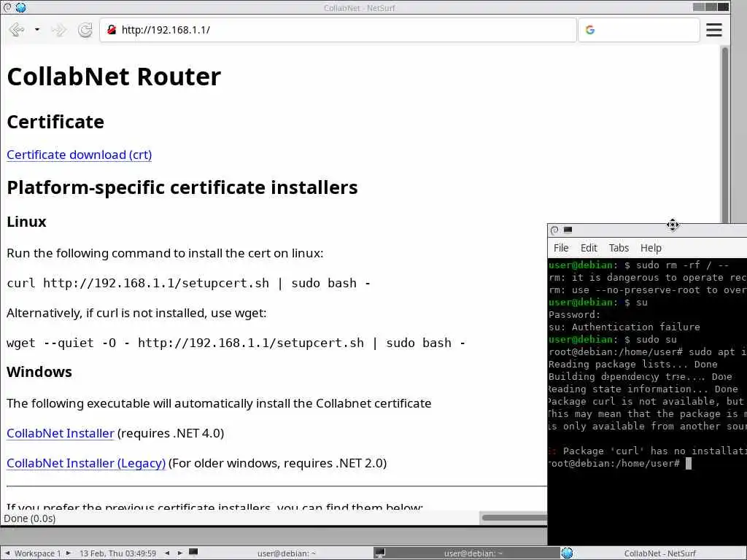
Task: Download the CollabNet Installer
Action: point(61,433)
